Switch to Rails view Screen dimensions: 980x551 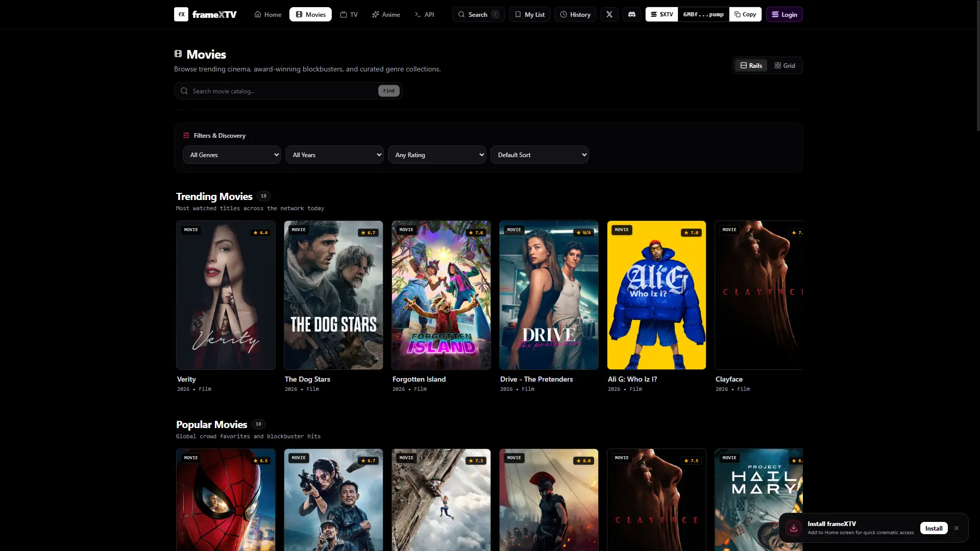[751, 65]
